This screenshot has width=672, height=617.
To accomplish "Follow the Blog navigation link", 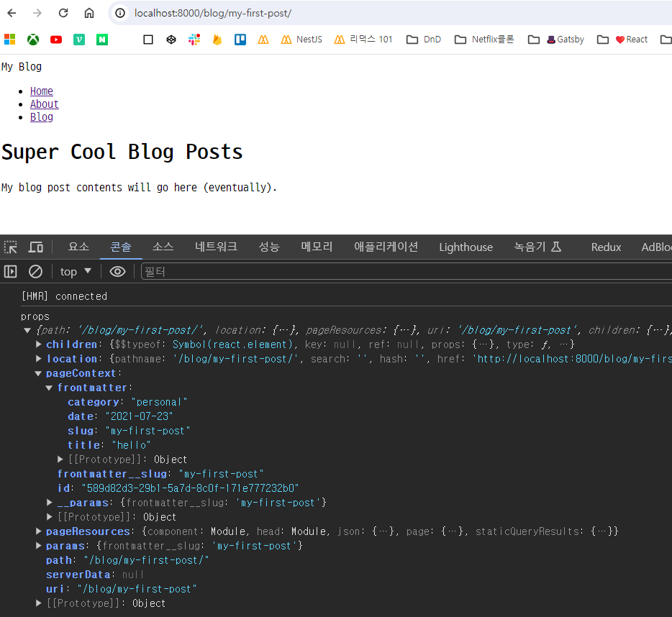I will 42,117.
